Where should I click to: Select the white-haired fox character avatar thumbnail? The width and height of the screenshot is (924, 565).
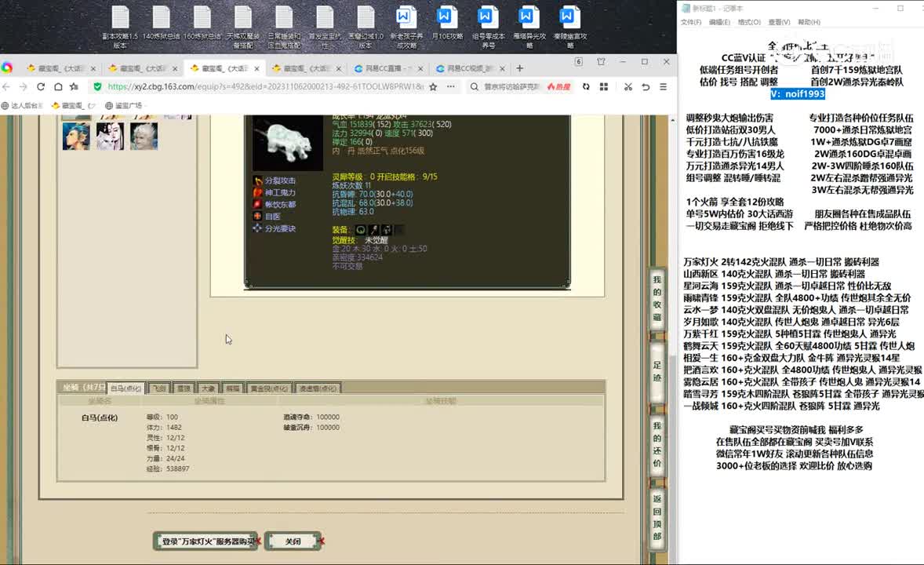[110, 137]
